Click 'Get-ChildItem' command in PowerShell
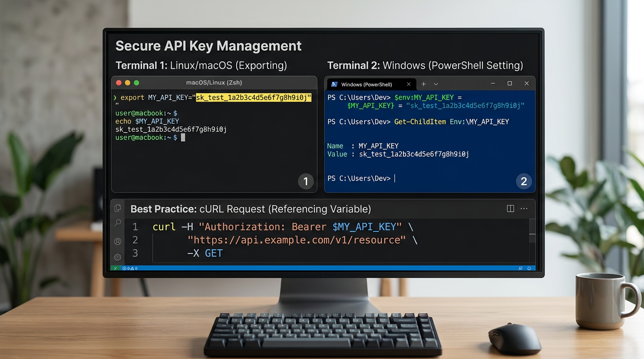 [x=420, y=122]
